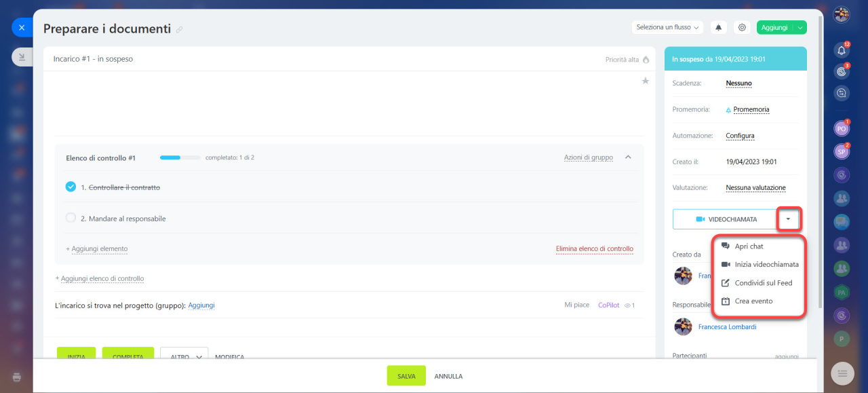This screenshot has height=393, width=868.
Task: Open the round menu button at sidebar bottom
Action: 842,373
